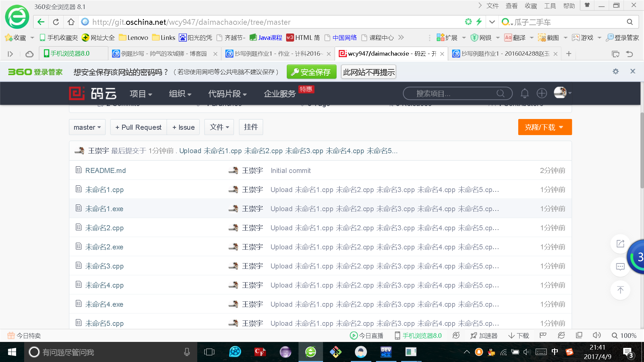Click the plus circle create icon

click(x=542, y=93)
